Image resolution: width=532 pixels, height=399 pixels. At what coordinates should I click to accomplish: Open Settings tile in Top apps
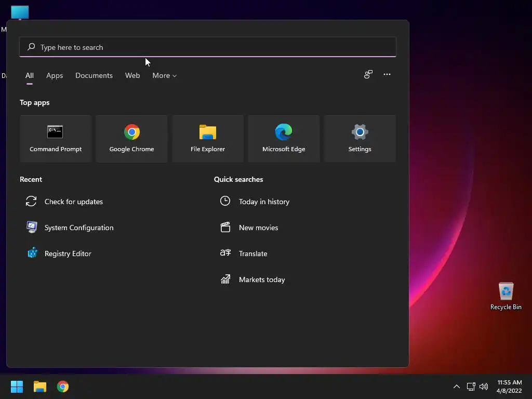[x=360, y=138]
